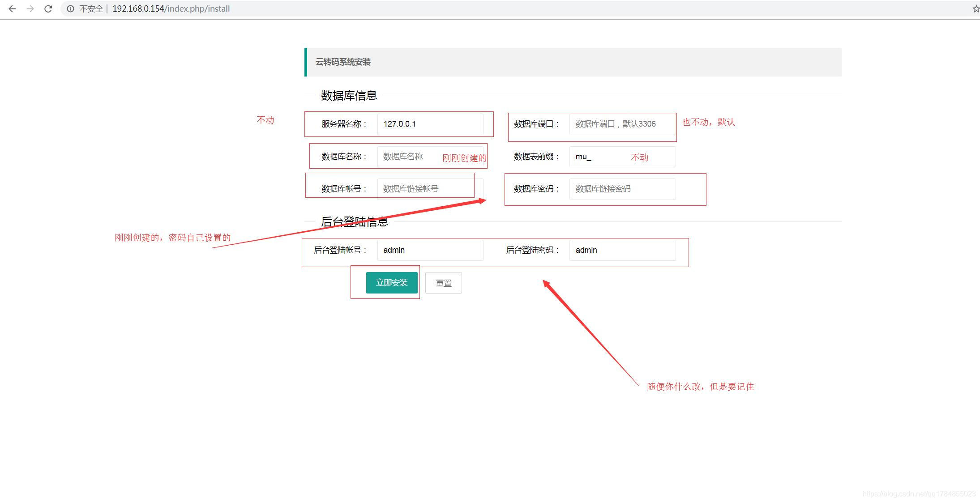Reload the install page
This screenshot has width=980, height=502.
[x=48, y=9]
